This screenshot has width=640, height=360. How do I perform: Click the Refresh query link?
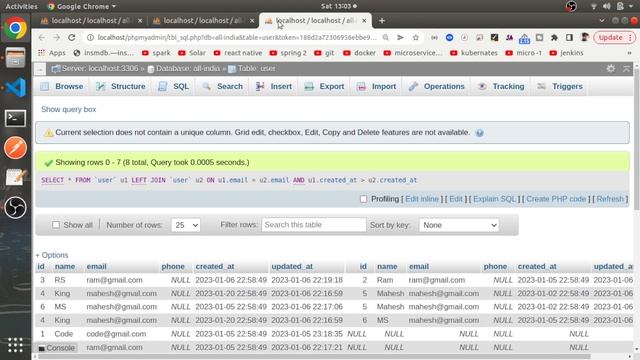point(610,199)
